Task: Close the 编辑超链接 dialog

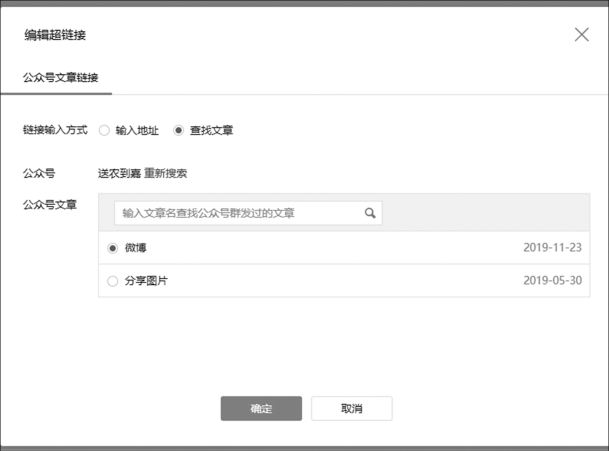Action: (581, 35)
